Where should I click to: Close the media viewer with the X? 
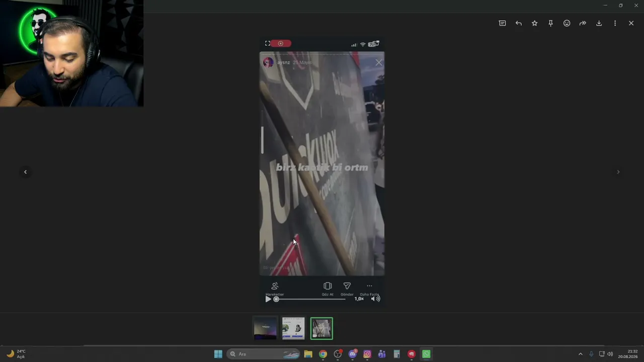631,23
